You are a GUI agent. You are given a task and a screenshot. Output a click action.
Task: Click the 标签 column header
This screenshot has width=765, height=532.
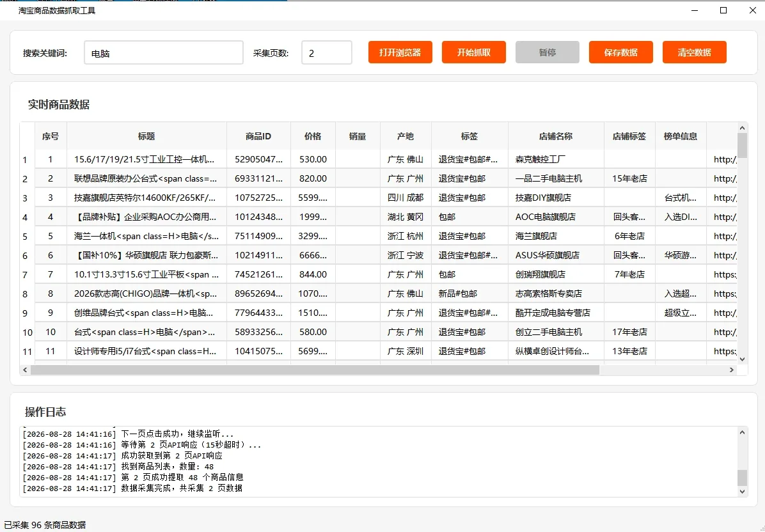click(469, 136)
